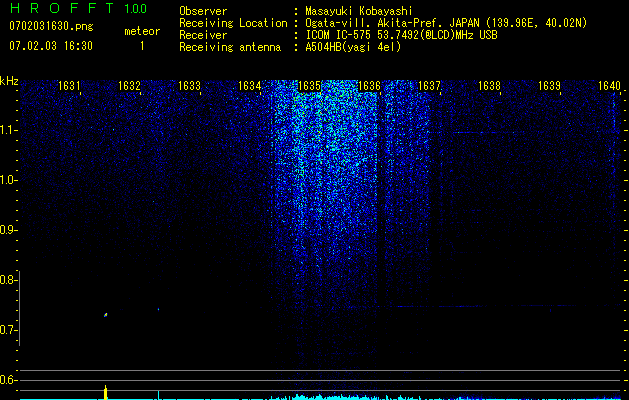Click the 1631 time axis marker
Screen dimensions: 629x400
tap(69, 85)
